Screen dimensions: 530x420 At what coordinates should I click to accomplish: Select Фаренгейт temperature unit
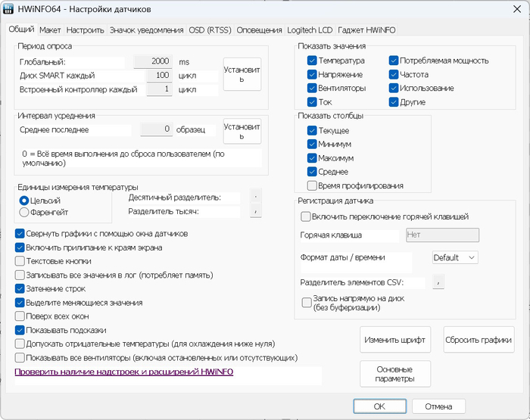point(24,213)
